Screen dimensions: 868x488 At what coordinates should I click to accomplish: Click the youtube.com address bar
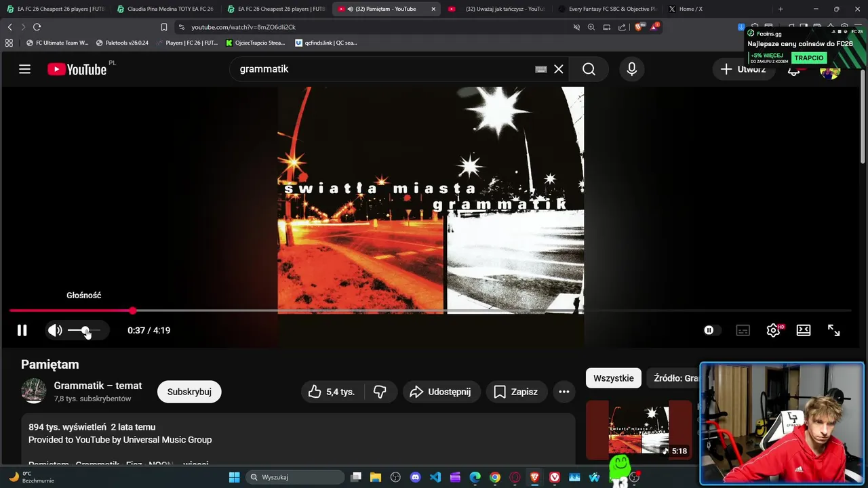tap(373, 27)
